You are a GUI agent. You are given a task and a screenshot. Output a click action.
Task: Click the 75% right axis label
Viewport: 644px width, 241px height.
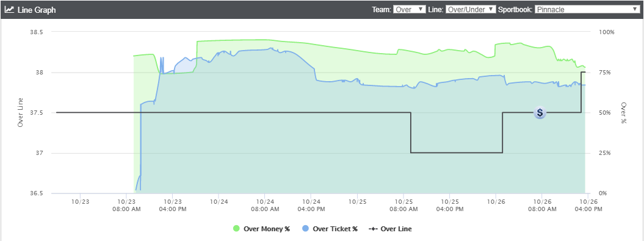[606, 72]
